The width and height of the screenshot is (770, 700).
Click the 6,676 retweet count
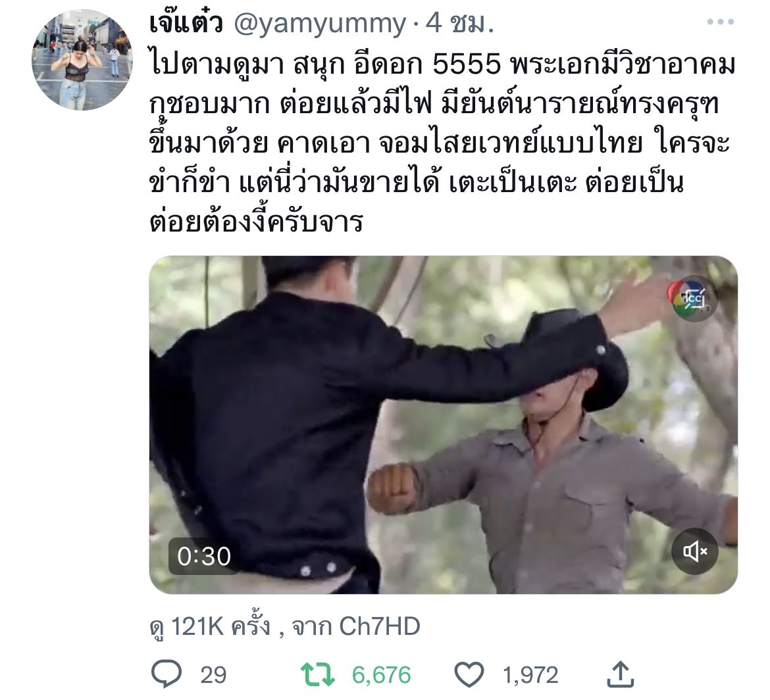382,675
